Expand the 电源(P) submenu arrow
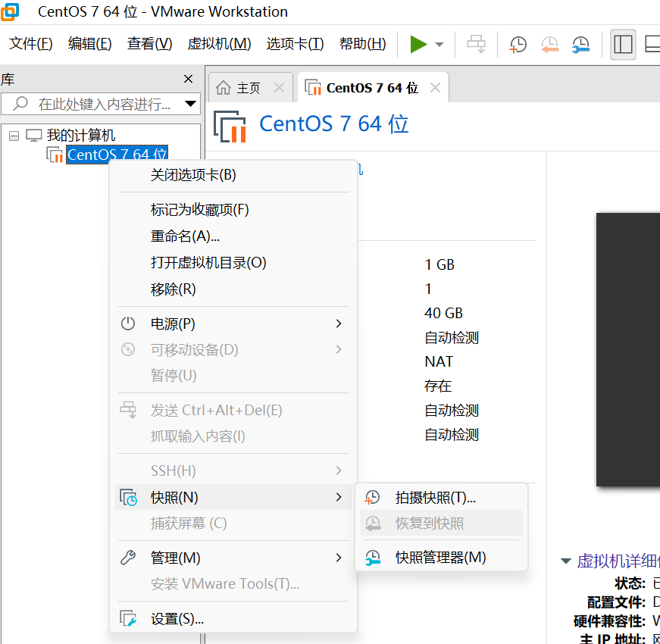The width and height of the screenshot is (660, 644). click(339, 324)
